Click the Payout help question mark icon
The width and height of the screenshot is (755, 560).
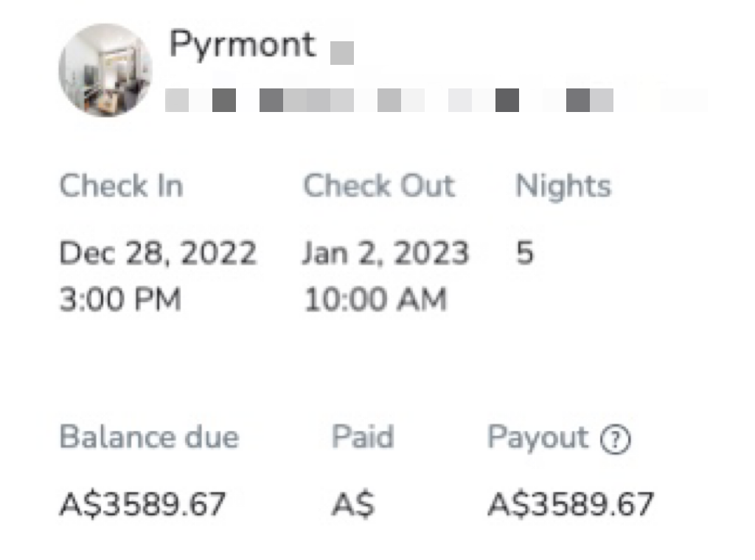[616, 439]
